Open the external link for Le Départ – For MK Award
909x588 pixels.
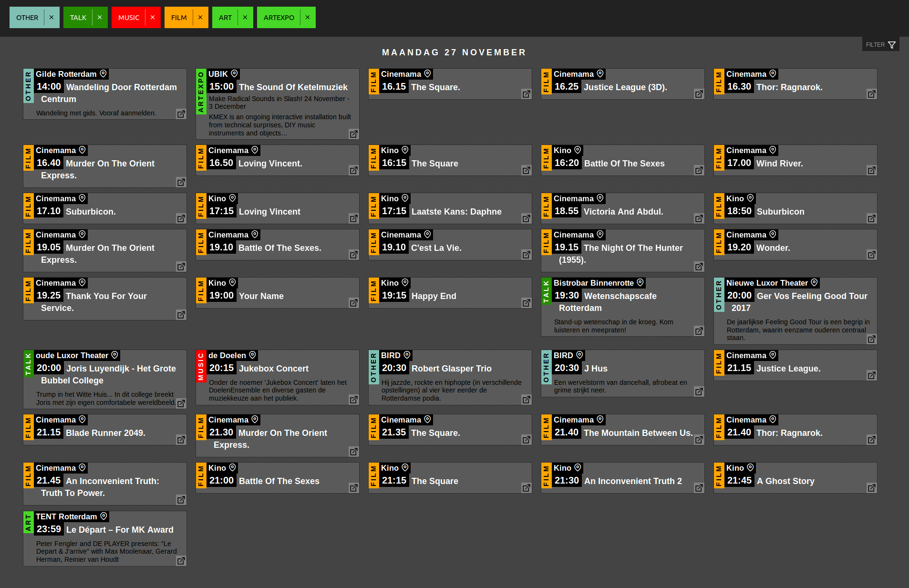point(181,561)
